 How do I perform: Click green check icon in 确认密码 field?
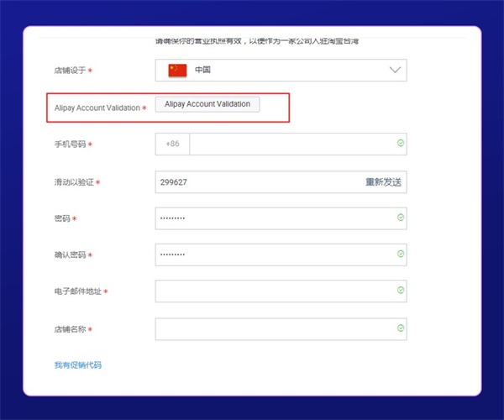(x=401, y=254)
